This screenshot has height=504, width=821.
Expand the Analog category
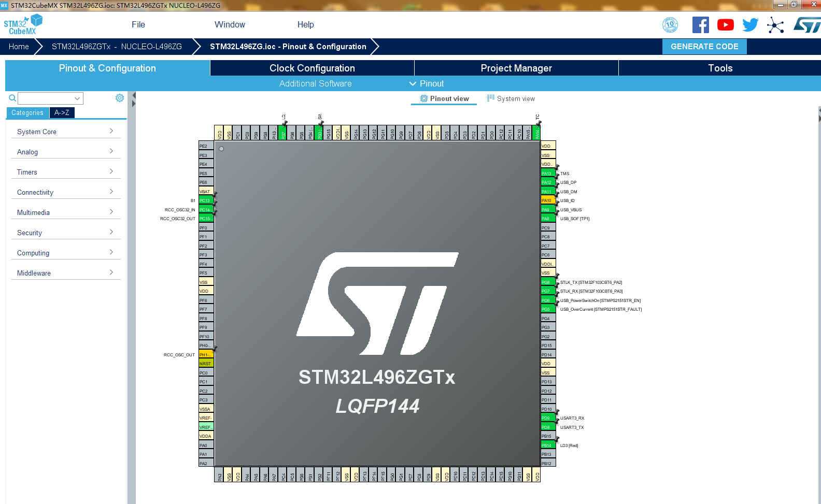(65, 152)
